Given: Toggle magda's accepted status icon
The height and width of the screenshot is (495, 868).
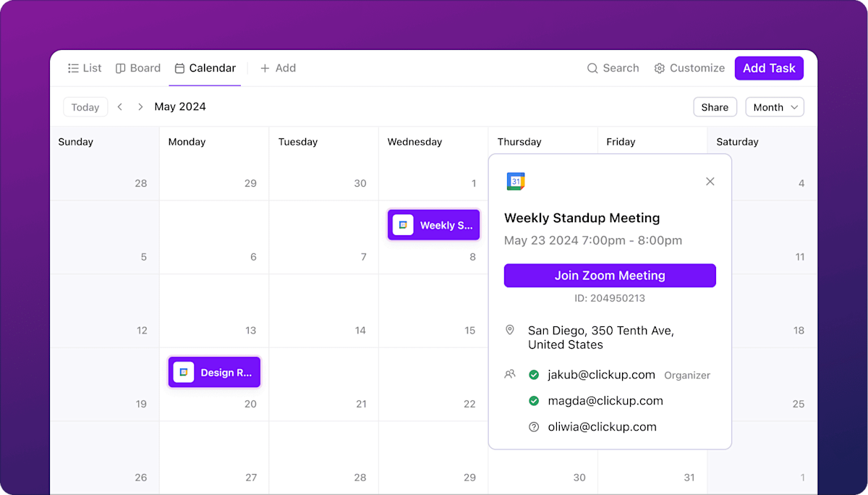Looking at the screenshot, I should tap(533, 400).
